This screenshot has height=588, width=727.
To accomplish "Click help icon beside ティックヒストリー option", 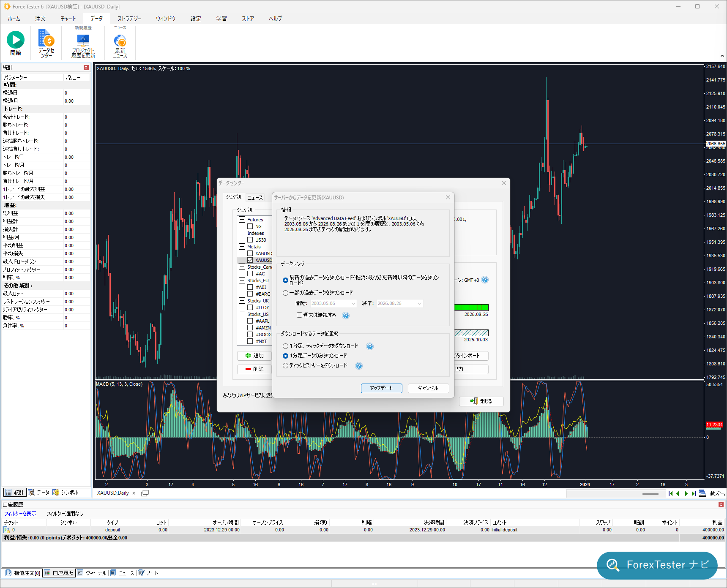I will tap(359, 366).
